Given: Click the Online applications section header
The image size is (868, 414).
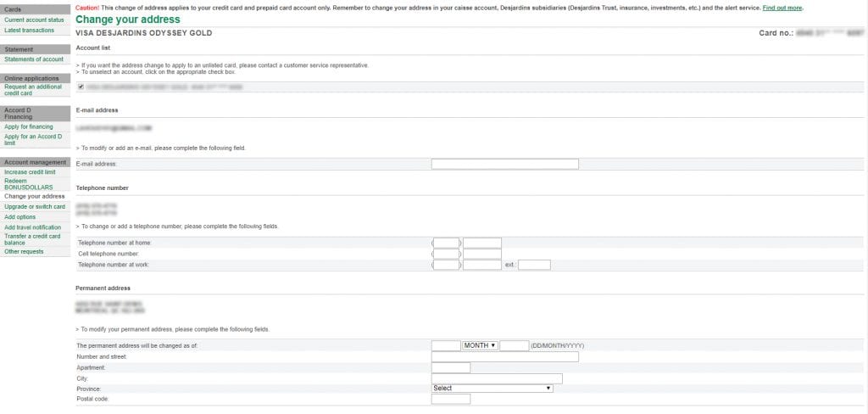Looking at the screenshot, I should [36, 79].
